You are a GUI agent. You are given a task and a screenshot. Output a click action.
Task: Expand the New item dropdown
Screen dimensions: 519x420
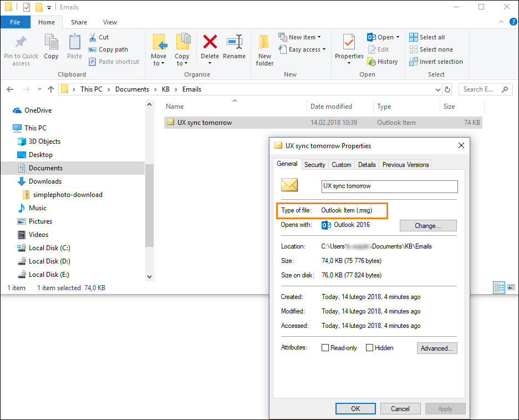coord(319,37)
